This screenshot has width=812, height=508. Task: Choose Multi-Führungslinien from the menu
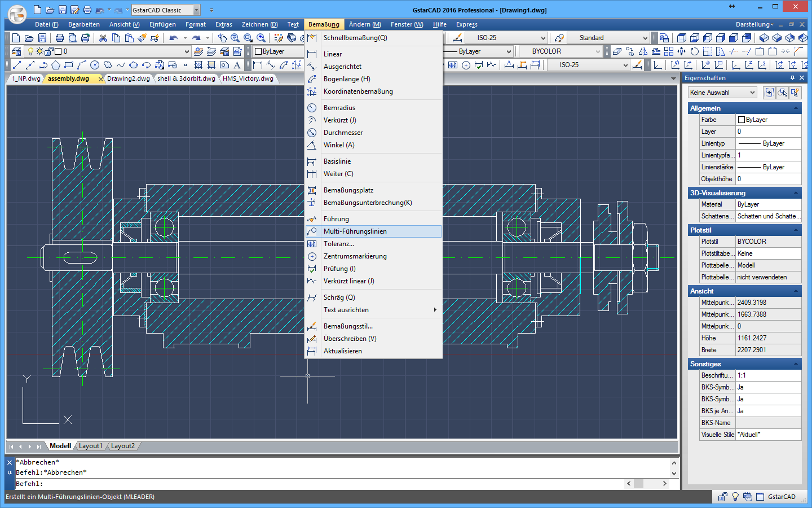tap(373, 231)
